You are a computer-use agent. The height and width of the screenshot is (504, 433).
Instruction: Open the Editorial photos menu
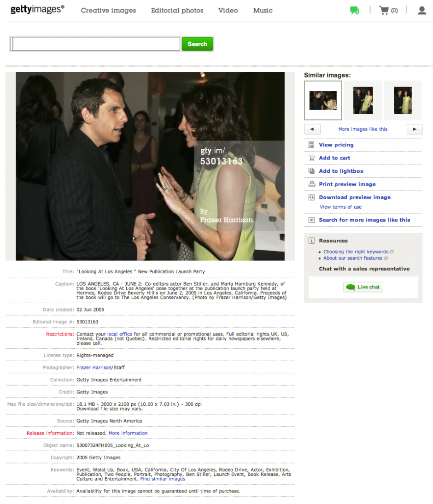tap(177, 10)
